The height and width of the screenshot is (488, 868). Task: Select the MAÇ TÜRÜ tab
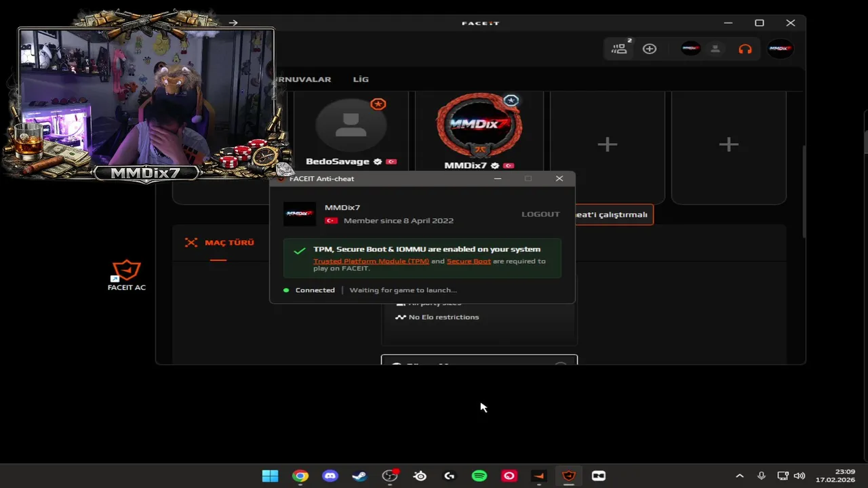point(219,243)
